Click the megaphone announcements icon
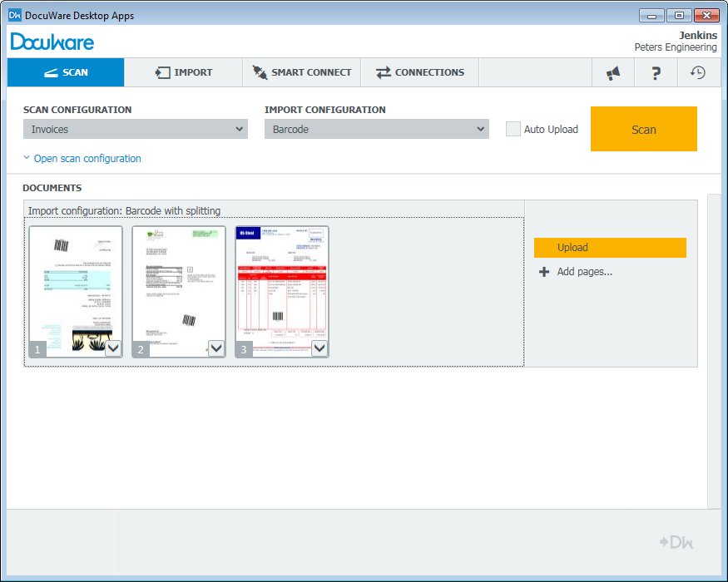This screenshot has height=582, width=728. [613, 73]
